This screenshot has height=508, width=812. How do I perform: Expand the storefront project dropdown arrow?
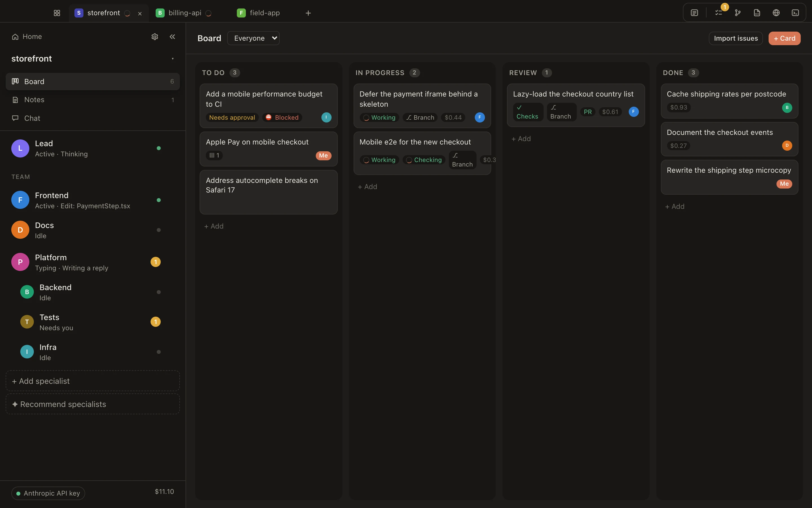click(x=173, y=59)
